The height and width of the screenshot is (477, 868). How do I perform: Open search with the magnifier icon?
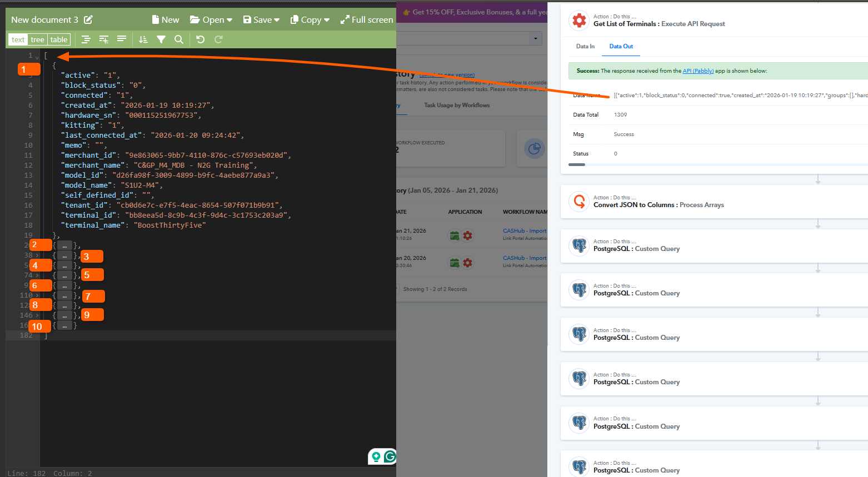click(x=179, y=39)
